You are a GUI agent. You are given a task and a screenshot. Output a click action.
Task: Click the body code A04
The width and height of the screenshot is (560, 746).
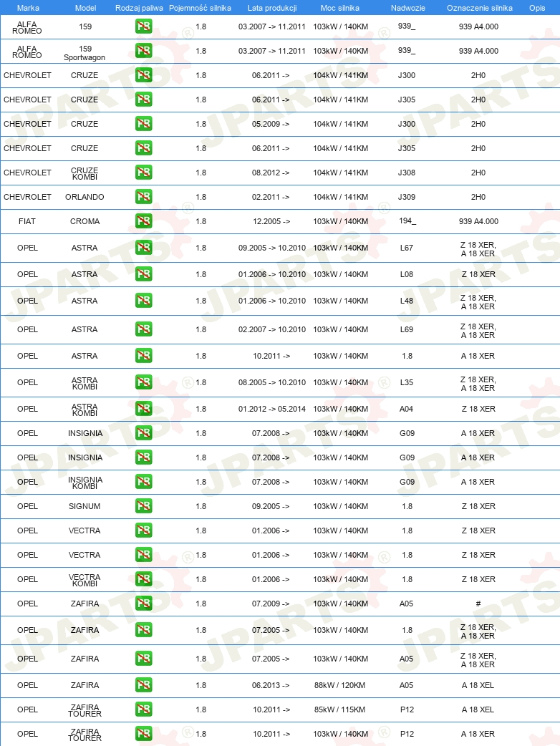point(406,409)
